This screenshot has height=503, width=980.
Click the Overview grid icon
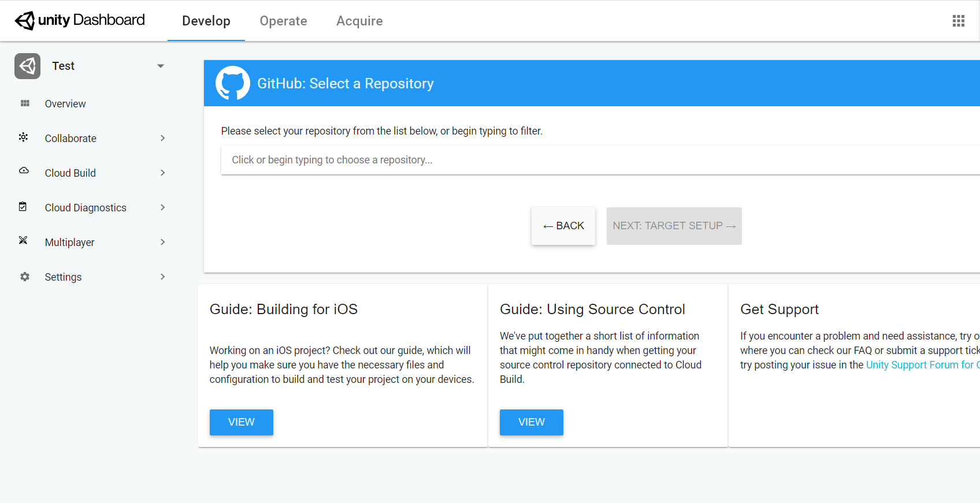[x=25, y=103]
